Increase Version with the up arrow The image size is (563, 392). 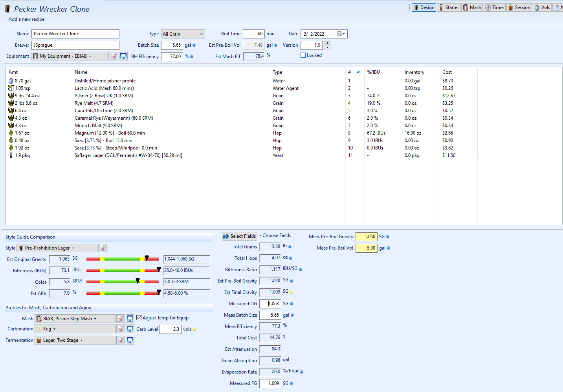tap(328, 43)
